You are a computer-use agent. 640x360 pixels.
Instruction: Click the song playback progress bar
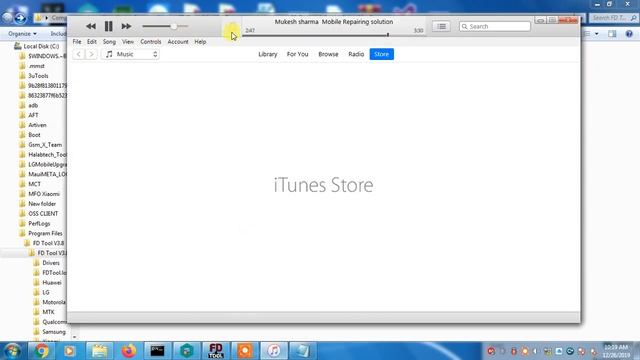333,36
